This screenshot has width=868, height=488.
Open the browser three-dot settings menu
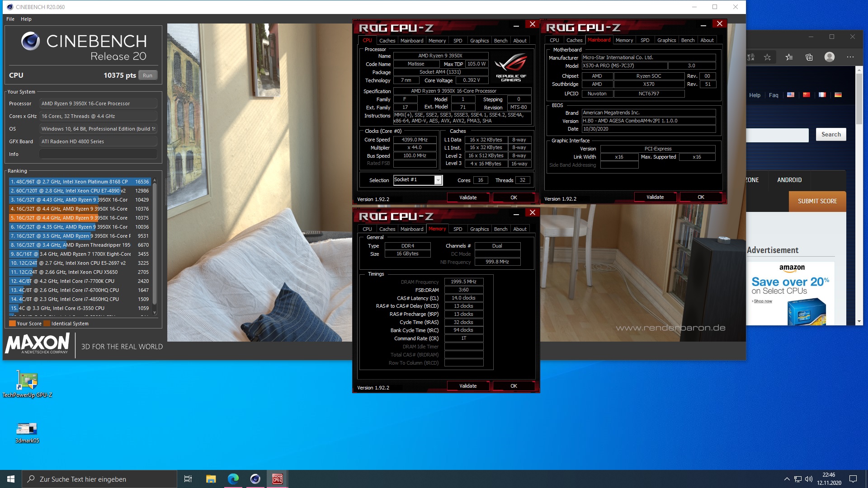[850, 57]
